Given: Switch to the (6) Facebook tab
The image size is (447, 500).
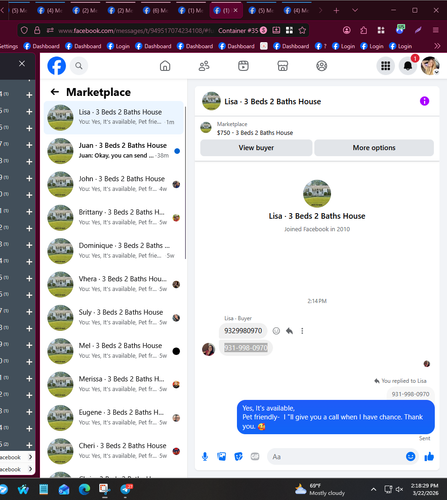Looking at the screenshot, I should pyautogui.click(x=156, y=11).
